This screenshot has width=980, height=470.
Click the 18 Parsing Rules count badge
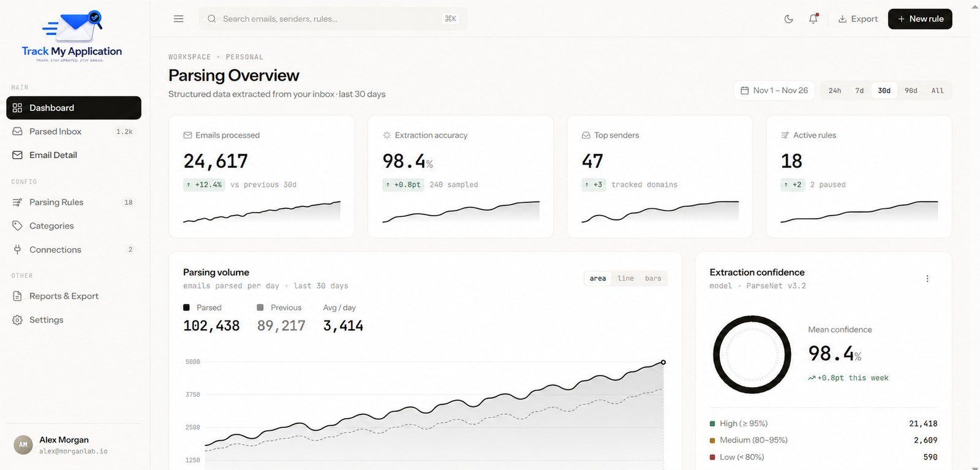click(129, 202)
